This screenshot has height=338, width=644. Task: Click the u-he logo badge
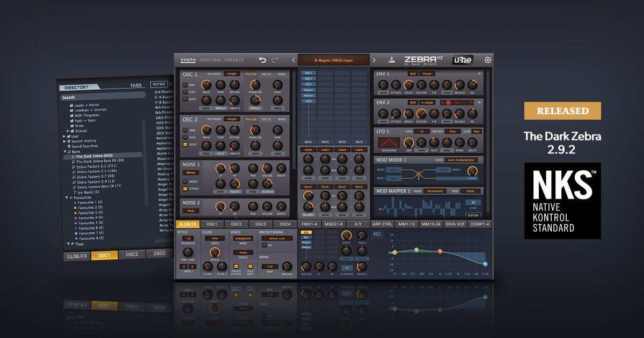[463, 60]
